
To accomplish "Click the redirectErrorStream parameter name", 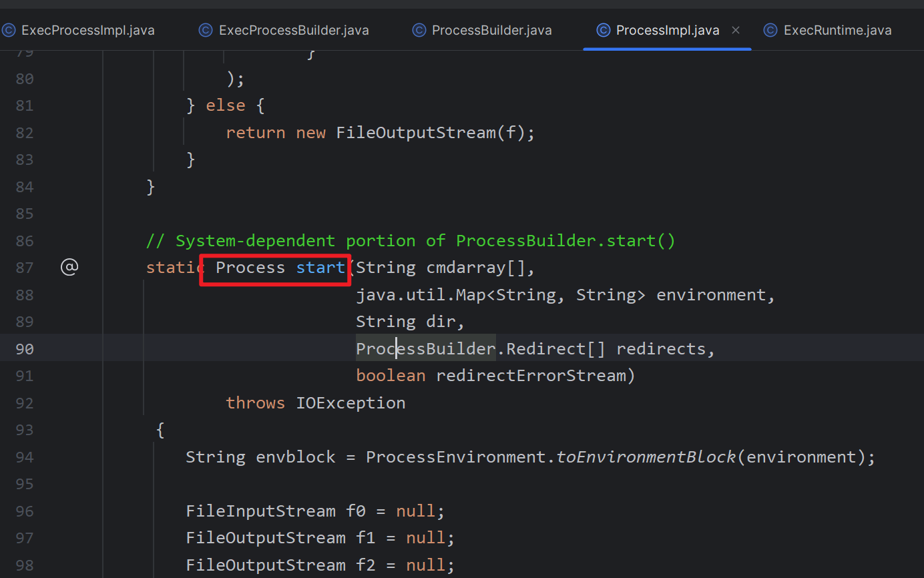I will pyautogui.click(x=531, y=376).
